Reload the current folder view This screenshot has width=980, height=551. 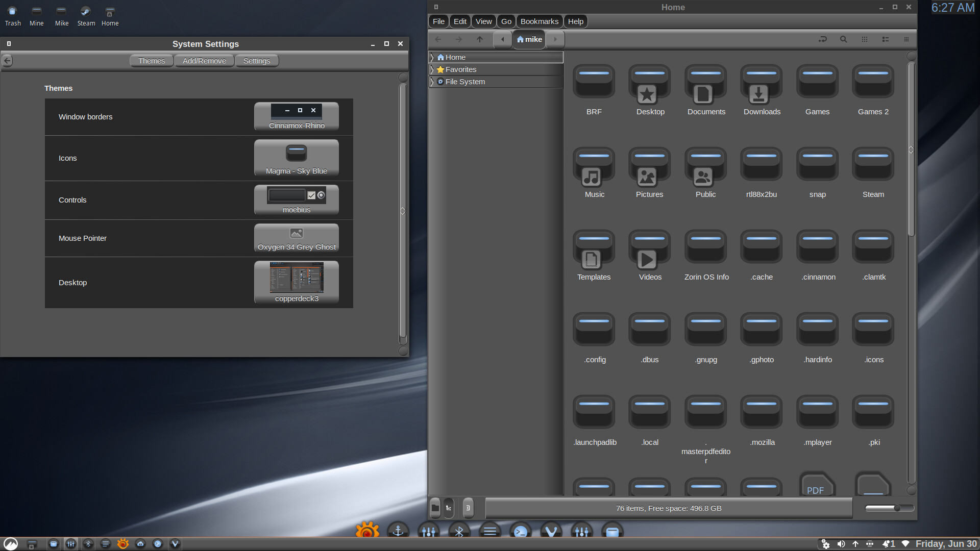(823, 39)
